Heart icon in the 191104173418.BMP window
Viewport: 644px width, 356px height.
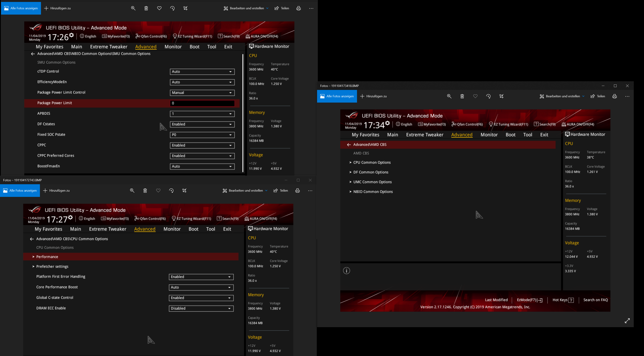pos(475,96)
